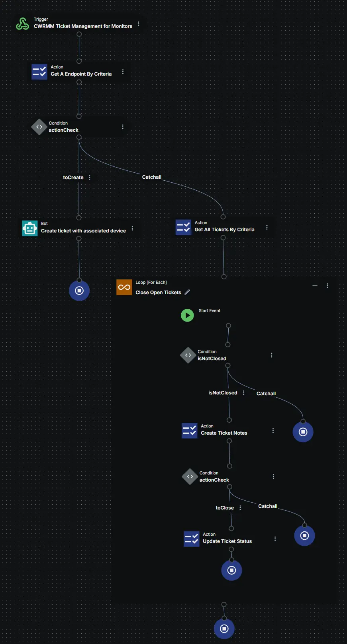347x644 pixels.
Task: Open the Update Ticket Status options menu
Action: (275, 539)
